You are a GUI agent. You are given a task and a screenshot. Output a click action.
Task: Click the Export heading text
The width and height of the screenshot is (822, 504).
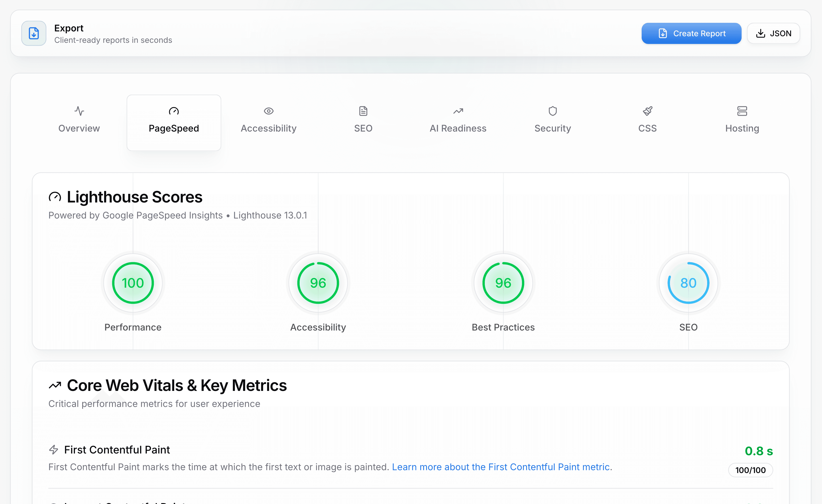pos(69,28)
